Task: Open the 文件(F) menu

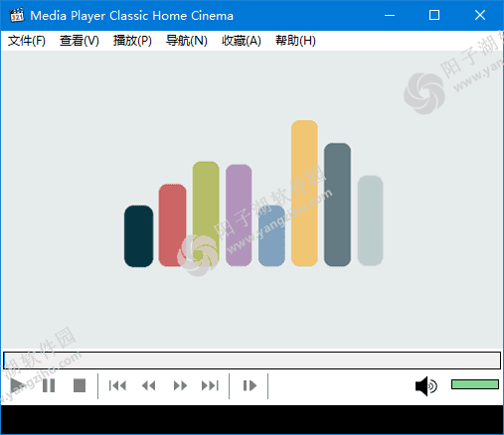Action: 27,41
